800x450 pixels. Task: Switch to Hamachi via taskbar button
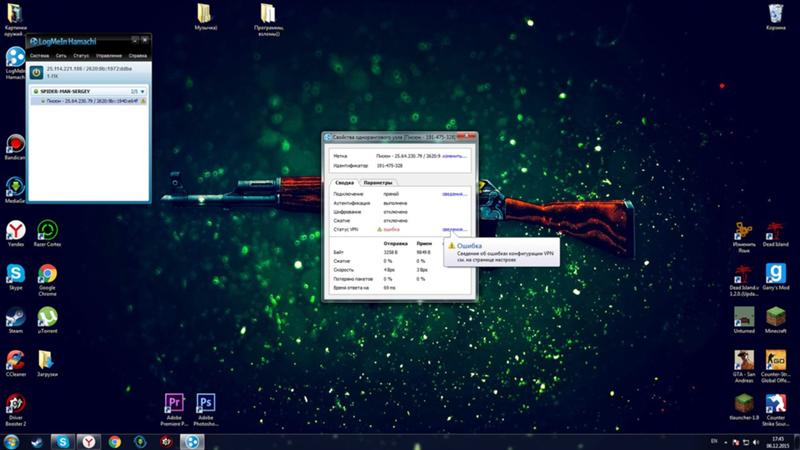click(x=192, y=442)
